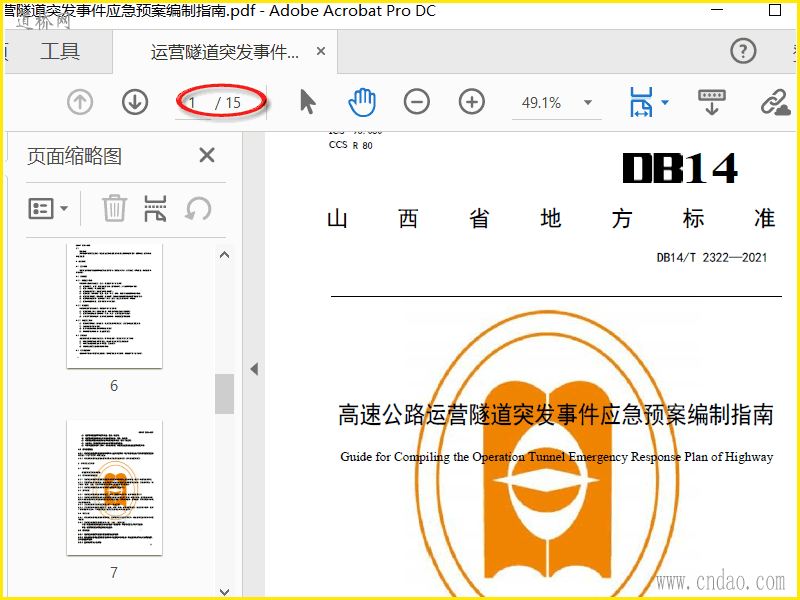The width and height of the screenshot is (800, 600).
Task: Minimize the Acrobat window
Action: (x=717, y=10)
